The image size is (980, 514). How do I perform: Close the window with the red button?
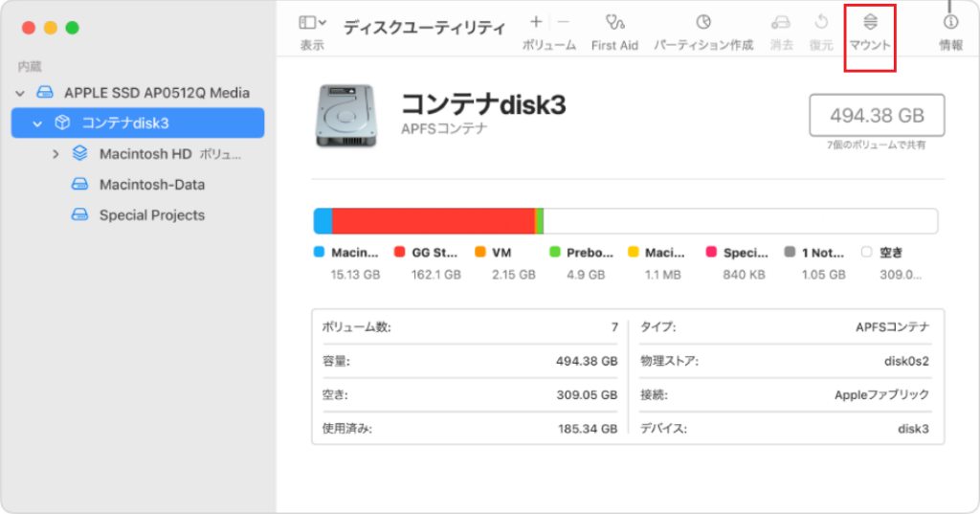coord(29,28)
